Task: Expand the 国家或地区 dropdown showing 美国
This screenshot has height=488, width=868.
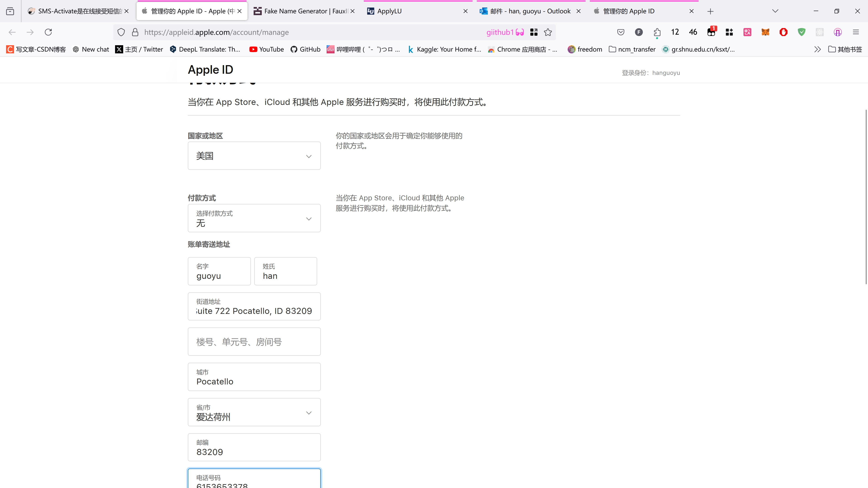Action: [x=254, y=156]
